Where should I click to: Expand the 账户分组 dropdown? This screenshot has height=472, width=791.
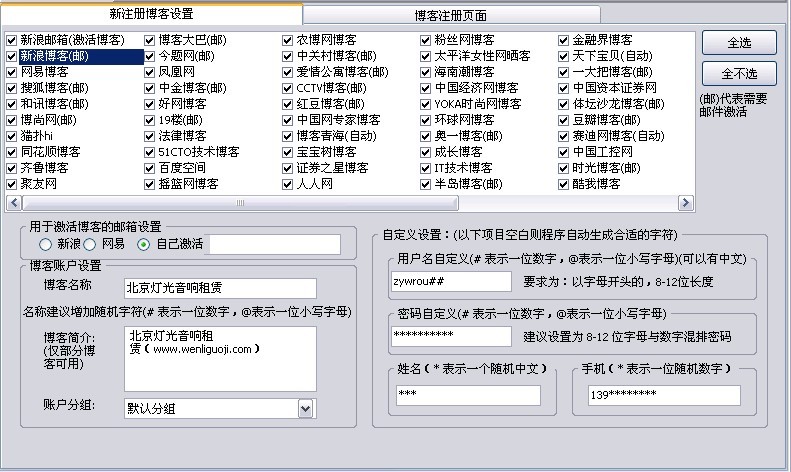coord(305,408)
